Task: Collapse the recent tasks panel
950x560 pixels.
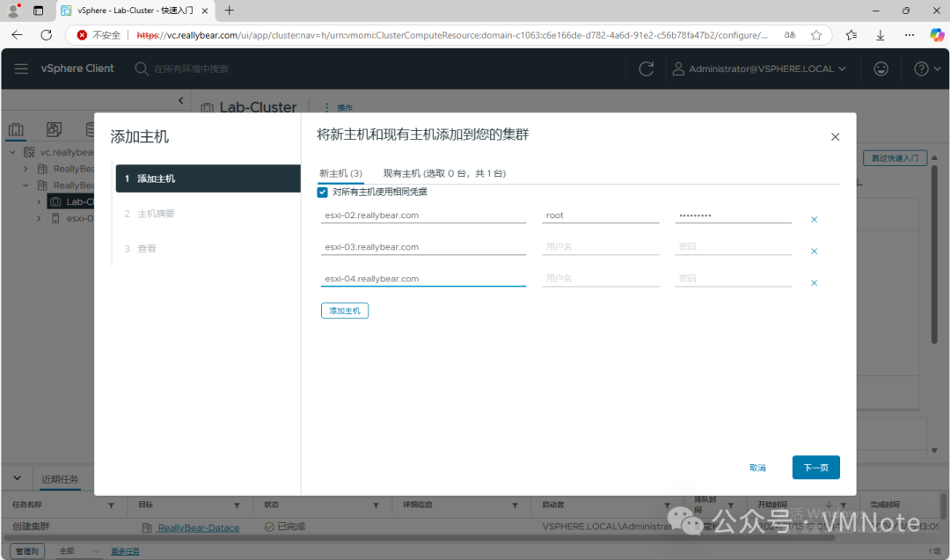Action: tap(17, 478)
